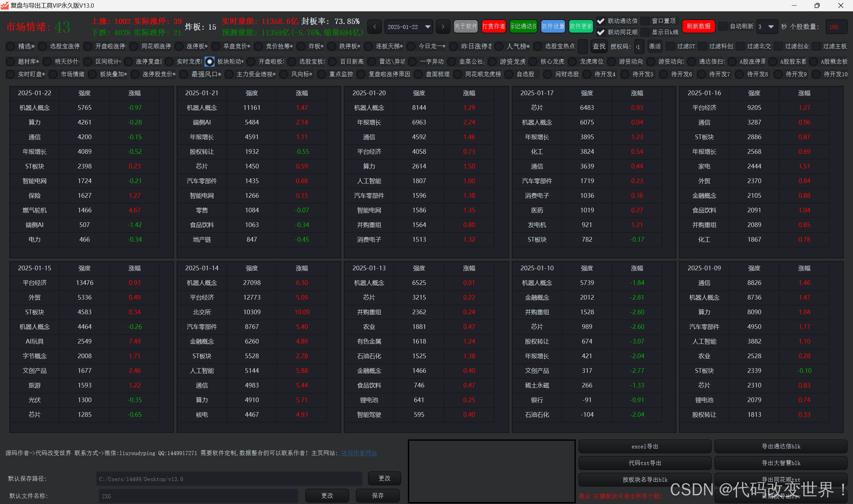The height and width of the screenshot is (504, 853).
Task: Open the 访问作者网站 author website link
Action: pos(359,453)
